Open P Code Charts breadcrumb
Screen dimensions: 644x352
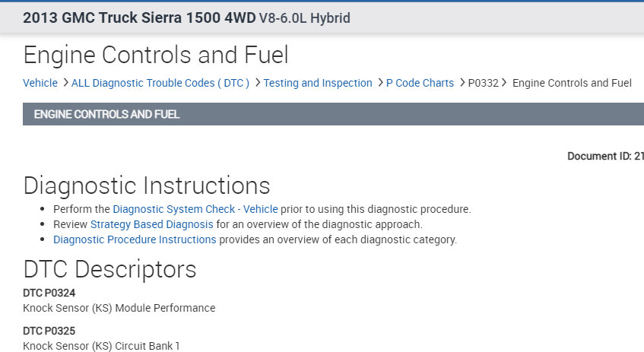420,83
